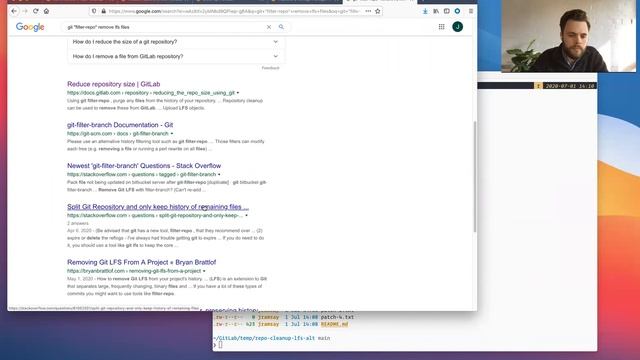Screen dimensions: 640x360
Task: Click the browser forward arrow
Action: tap(25, 11)
